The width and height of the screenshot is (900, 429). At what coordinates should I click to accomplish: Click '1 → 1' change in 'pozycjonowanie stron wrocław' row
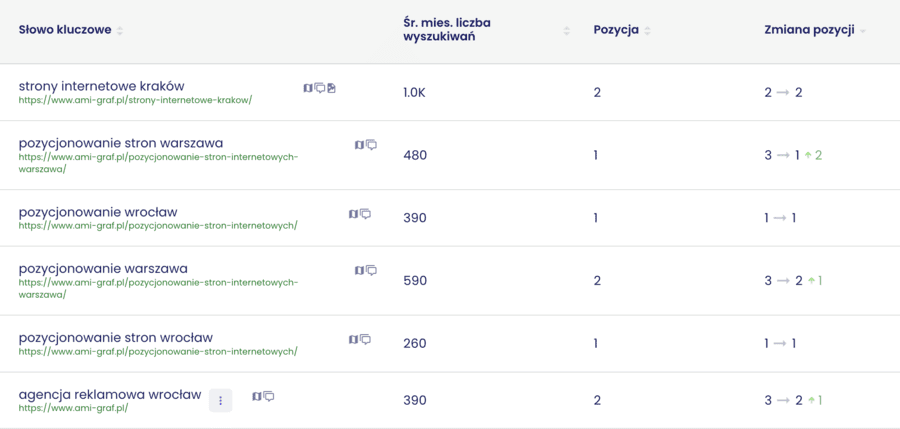click(780, 343)
